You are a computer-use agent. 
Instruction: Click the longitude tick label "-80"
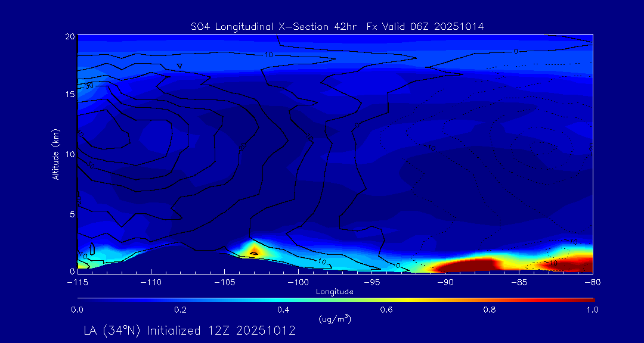tap(593, 283)
